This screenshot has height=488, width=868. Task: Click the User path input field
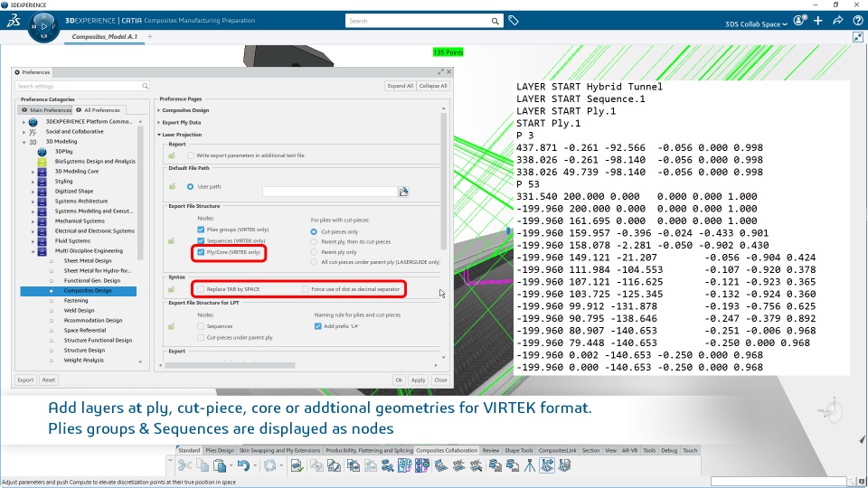pyautogui.click(x=330, y=192)
